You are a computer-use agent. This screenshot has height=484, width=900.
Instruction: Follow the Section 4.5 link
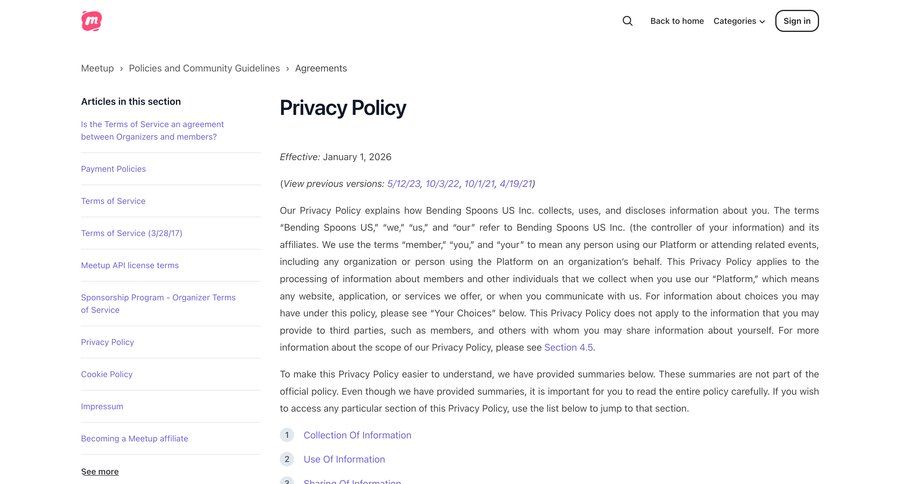(568, 347)
